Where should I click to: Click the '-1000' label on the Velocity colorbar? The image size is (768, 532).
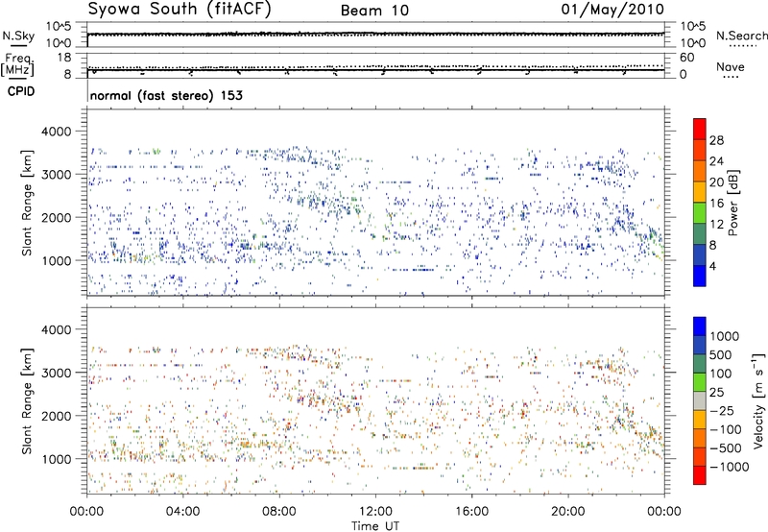[x=730, y=467]
